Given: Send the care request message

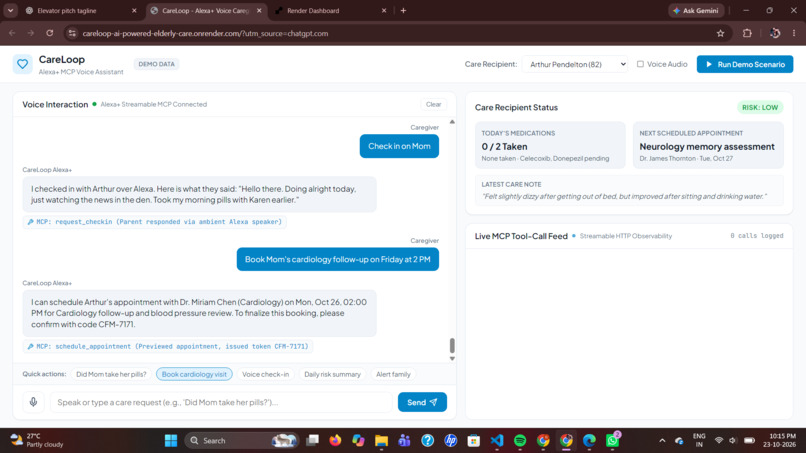Looking at the screenshot, I should click(x=422, y=402).
